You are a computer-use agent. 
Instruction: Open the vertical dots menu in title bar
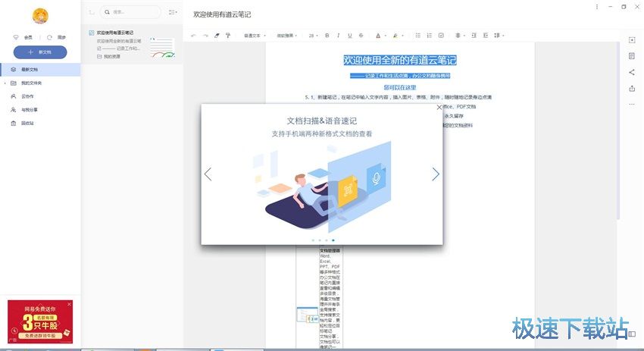[597, 7]
